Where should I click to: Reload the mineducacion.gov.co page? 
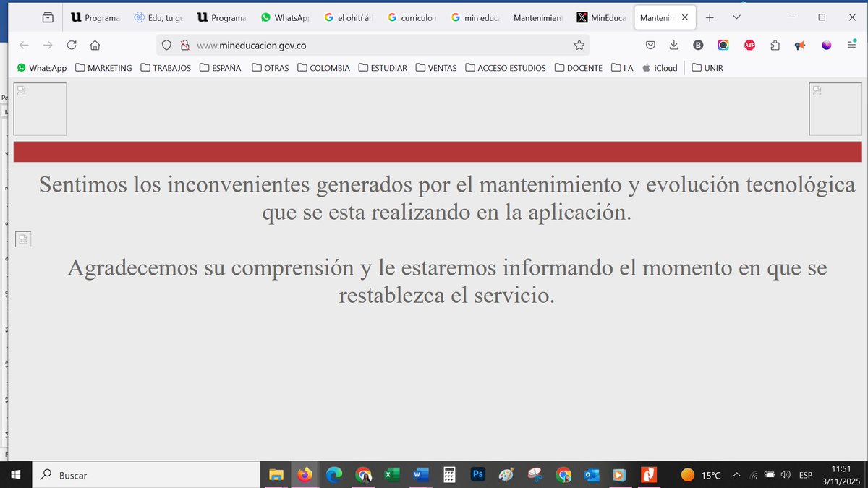(72, 45)
